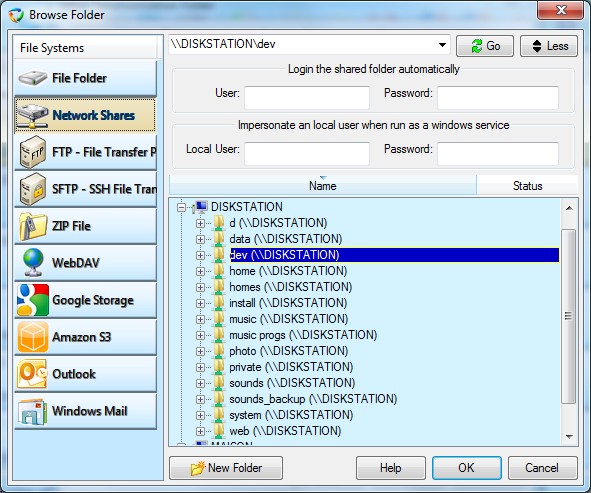Click folder icon of web share
Viewport: 591px width, 493px height.
(218, 431)
